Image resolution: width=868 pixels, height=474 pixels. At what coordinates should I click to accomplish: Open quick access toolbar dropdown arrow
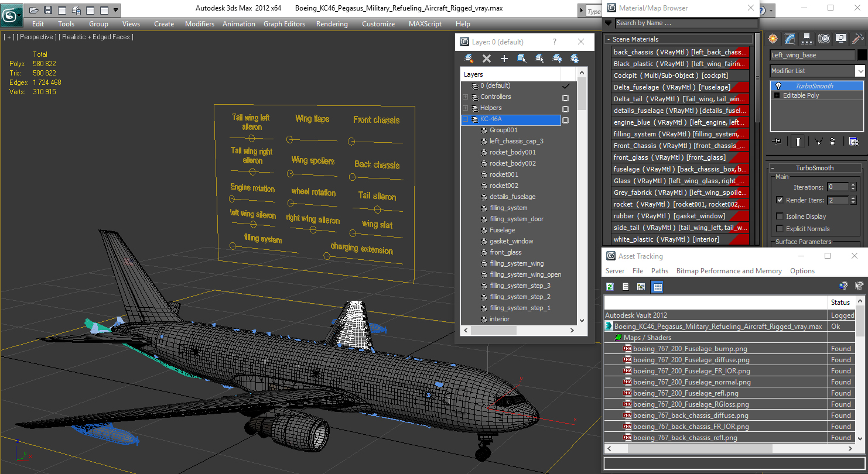coord(115,10)
